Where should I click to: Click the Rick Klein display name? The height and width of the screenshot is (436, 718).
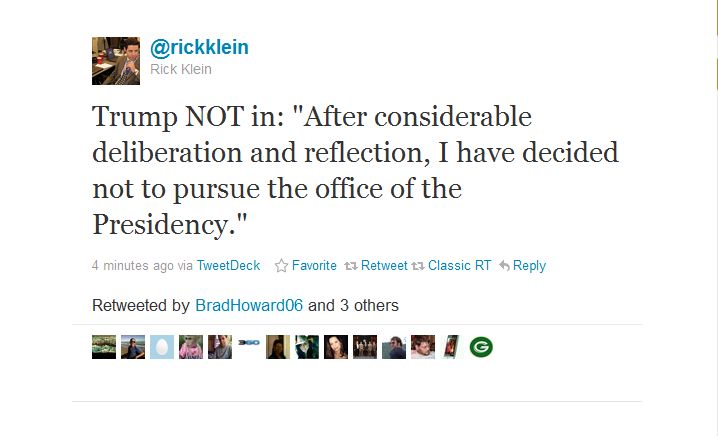[x=181, y=69]
